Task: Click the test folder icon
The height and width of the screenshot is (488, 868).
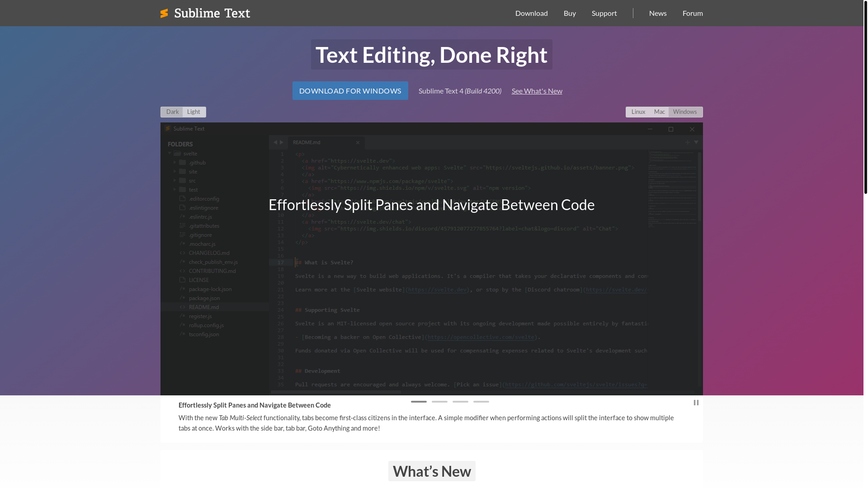Action: point(183,190)
